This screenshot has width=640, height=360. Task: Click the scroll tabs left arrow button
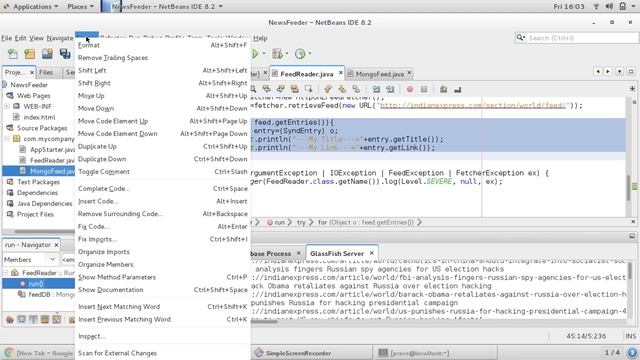(598, 71)
